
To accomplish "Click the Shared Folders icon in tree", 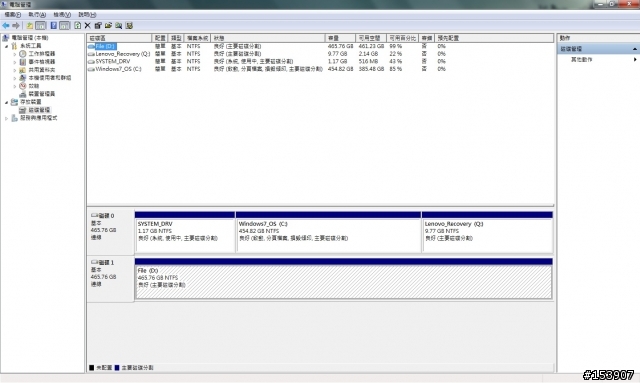I will point(22,70).
